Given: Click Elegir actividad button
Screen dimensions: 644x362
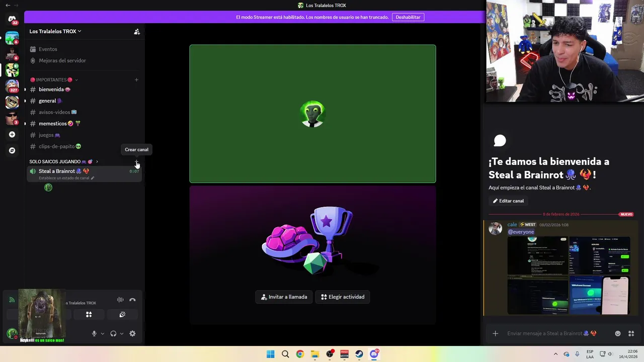Looking at the screenshot, I should [x=343, y=297].
